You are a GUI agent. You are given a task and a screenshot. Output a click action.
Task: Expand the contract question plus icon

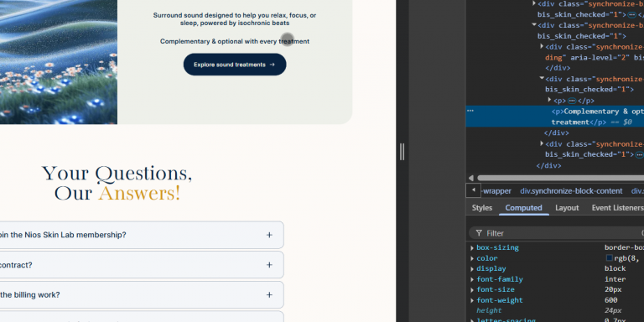[x=269, y=265]
